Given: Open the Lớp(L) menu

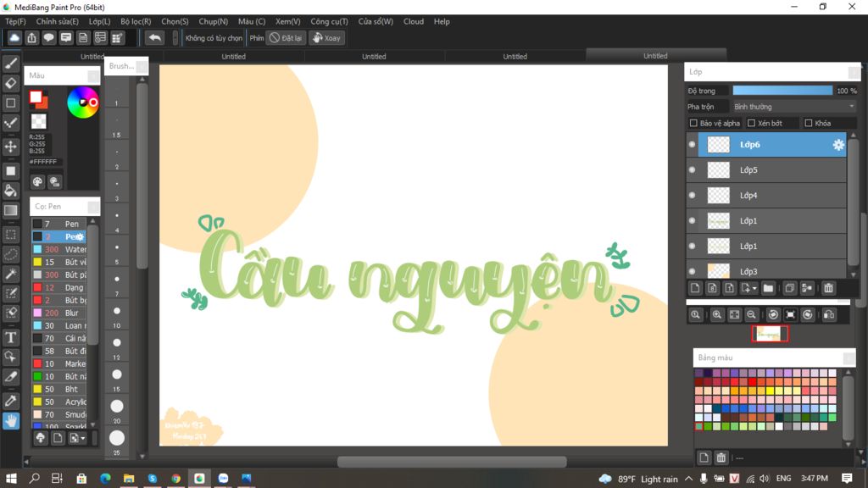Looking at the screenshot, I should coord(100,21).
